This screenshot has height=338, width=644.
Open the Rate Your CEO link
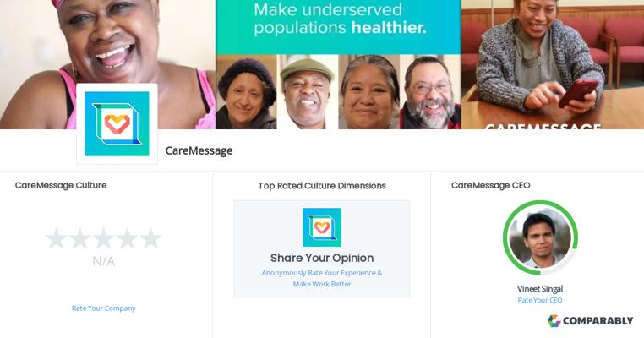point(540,300)
